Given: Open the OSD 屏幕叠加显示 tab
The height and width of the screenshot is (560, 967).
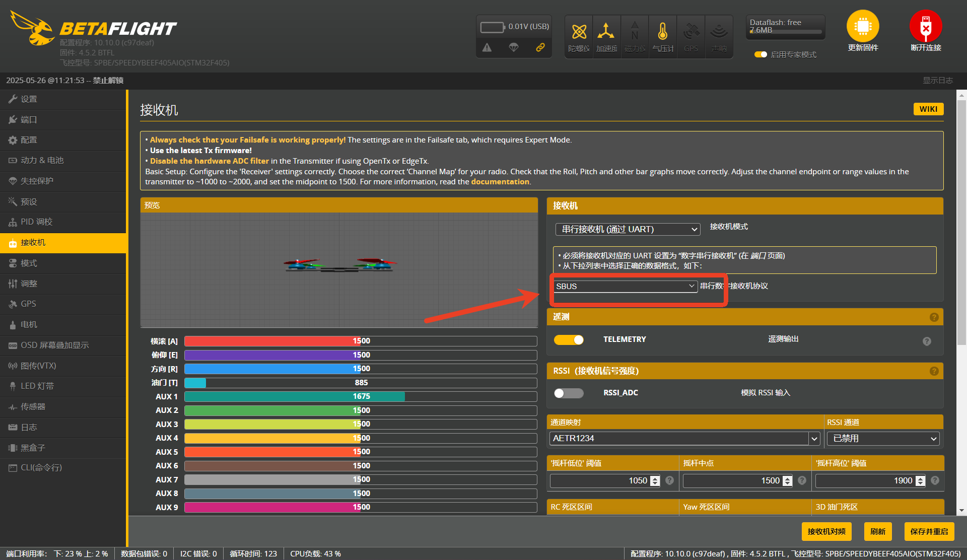Looking at the screenshot, I should coord(63,345).
